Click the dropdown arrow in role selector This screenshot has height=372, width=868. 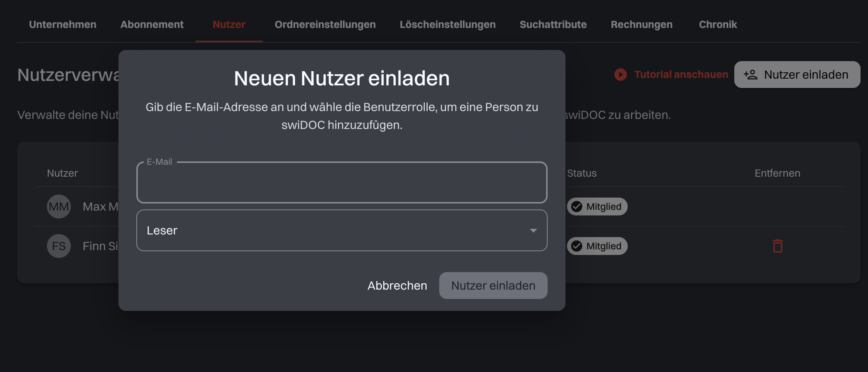pyautogui.click(x=533, y=230)
